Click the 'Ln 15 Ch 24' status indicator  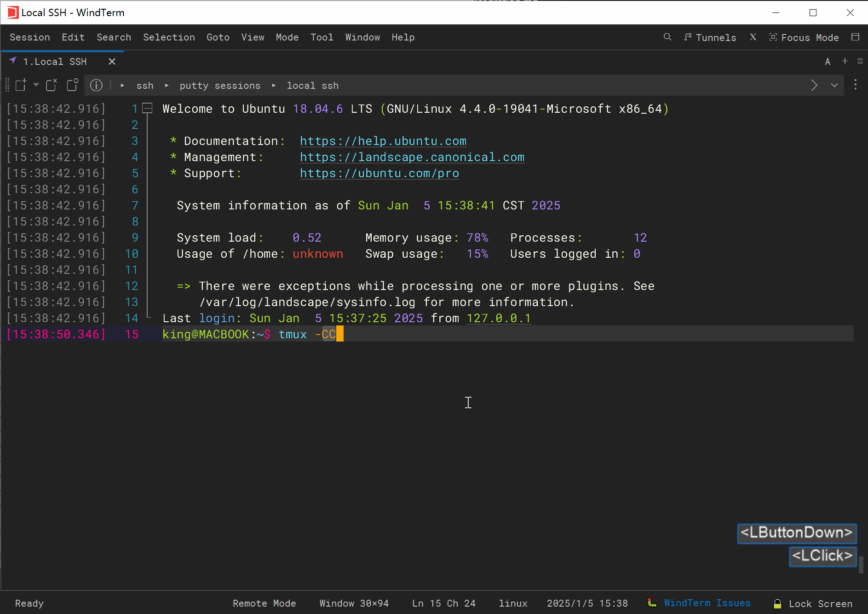(x=443, y=603)
